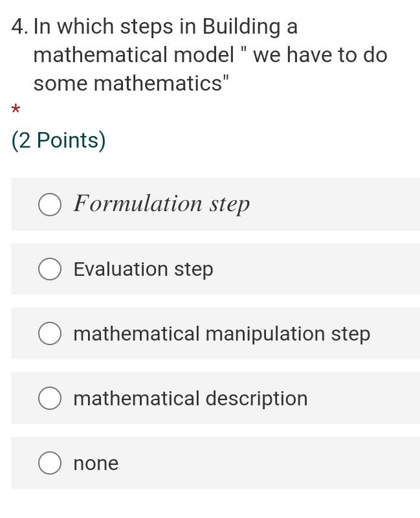Click the word Building in question text
The width and height of the screenshot is (420, 518).
click(241, 27)
